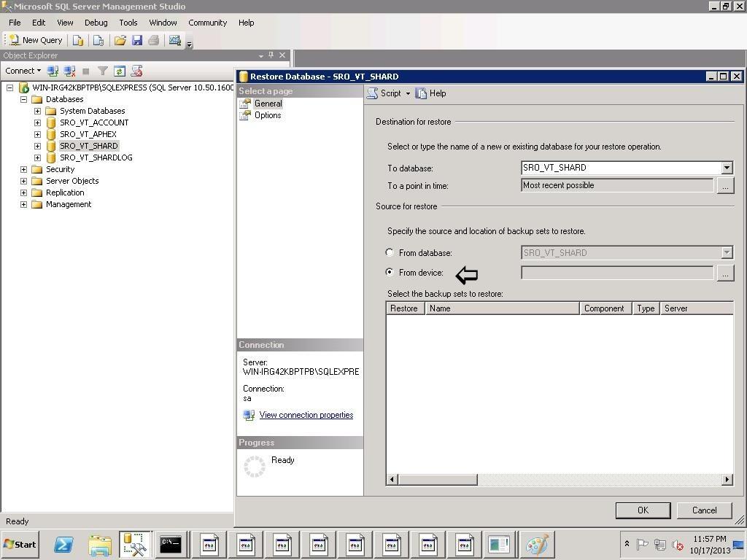Click the From device browse button
747x560 pixels.
pos(725,273)
